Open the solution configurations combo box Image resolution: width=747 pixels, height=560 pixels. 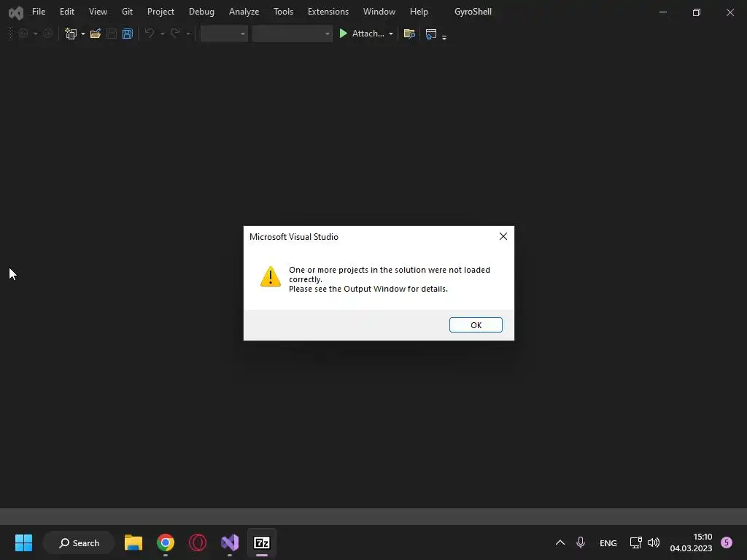click(x=224, y=34)
